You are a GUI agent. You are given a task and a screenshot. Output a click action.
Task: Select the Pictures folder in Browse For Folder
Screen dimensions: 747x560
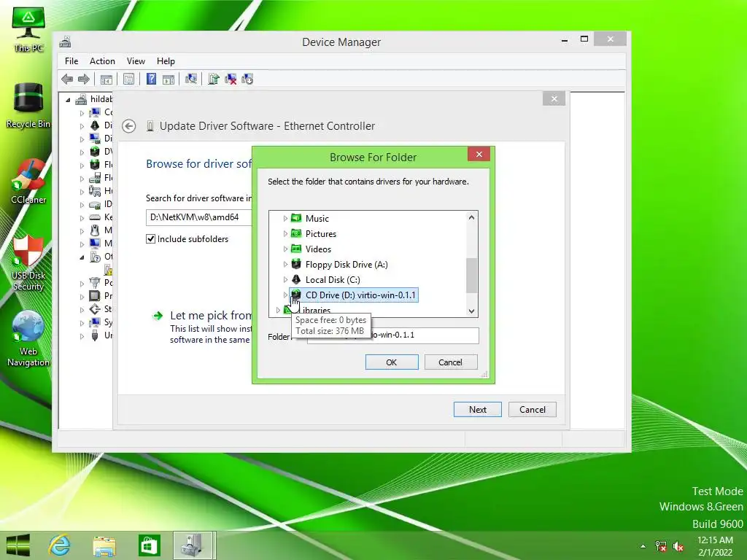314,233
